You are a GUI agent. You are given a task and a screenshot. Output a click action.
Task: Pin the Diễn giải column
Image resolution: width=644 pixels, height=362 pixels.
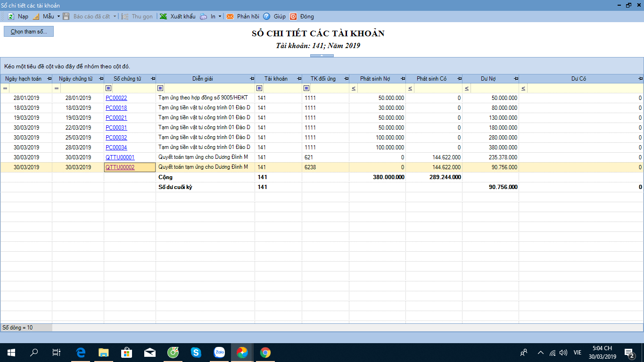point(252,79)
